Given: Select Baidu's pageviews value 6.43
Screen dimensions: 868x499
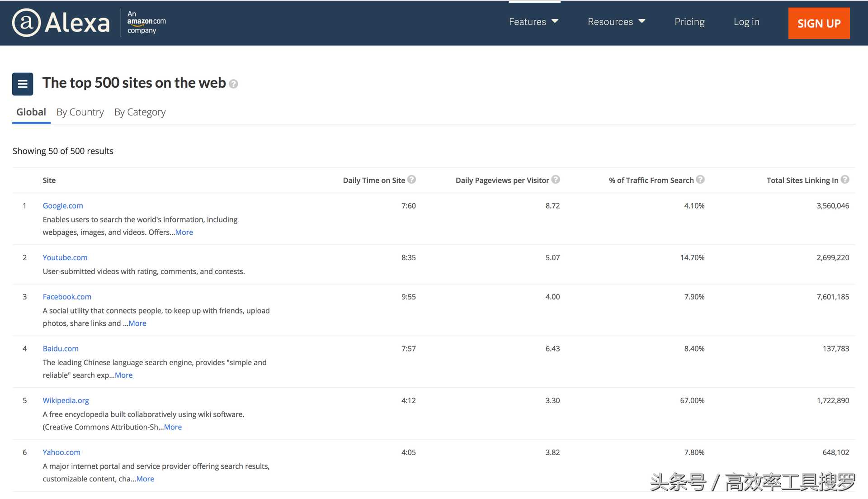Looking at the screenshot, I should (552, 348).
